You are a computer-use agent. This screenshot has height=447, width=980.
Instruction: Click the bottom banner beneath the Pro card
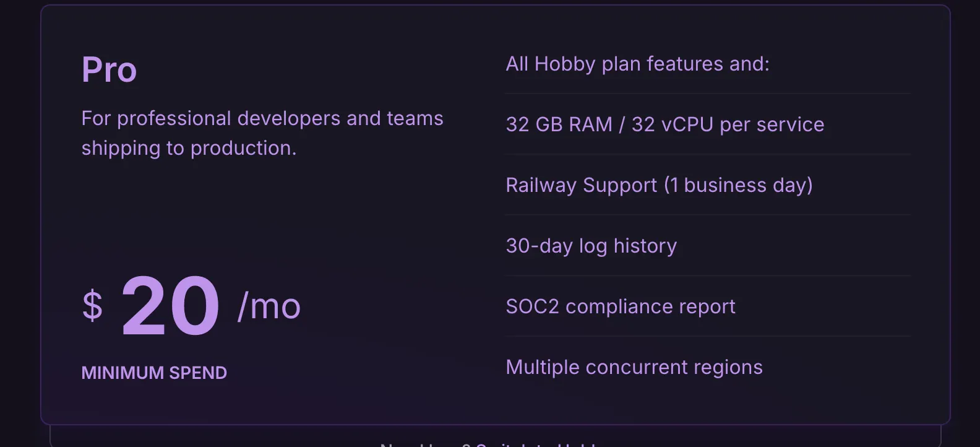(495, 436)
